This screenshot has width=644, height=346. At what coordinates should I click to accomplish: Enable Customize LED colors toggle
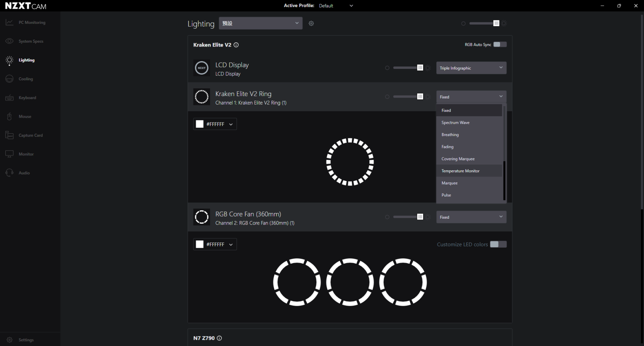(498, 245)
